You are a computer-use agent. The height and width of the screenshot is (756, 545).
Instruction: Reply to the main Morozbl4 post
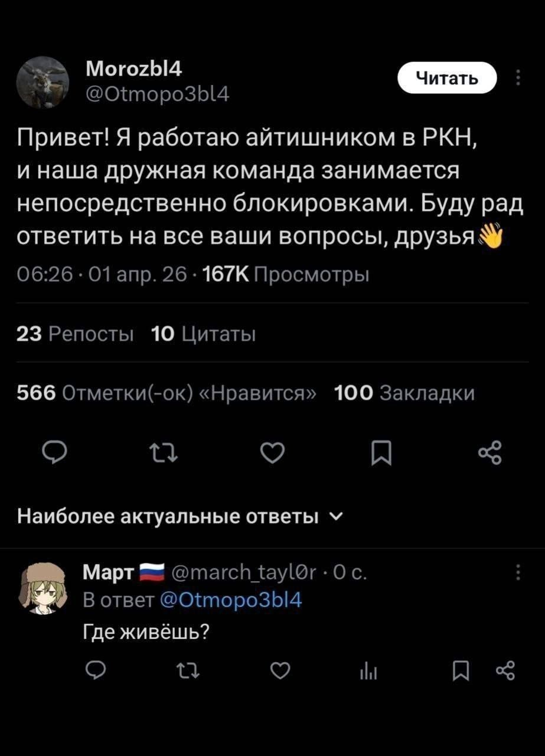(57, 454)
